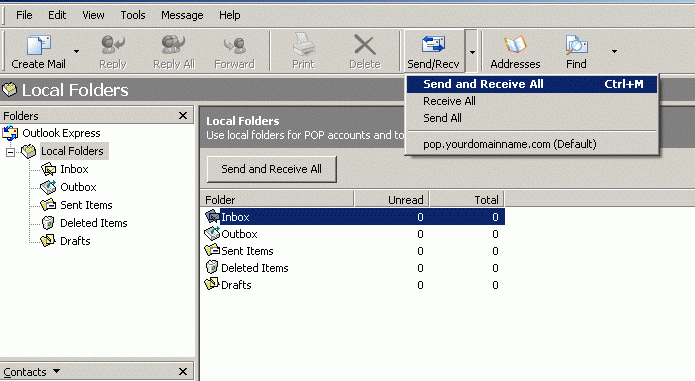This screenshot has width=695, height=381.
Task: Click the Unread column header
Action: [x=391, y=200]
